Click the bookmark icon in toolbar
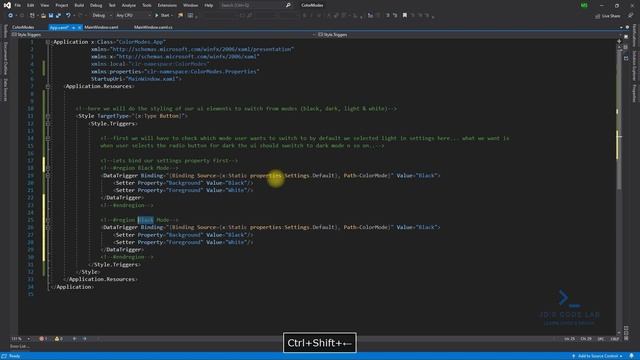The width and height of the screenshot is (640, 360). point(404,16)
